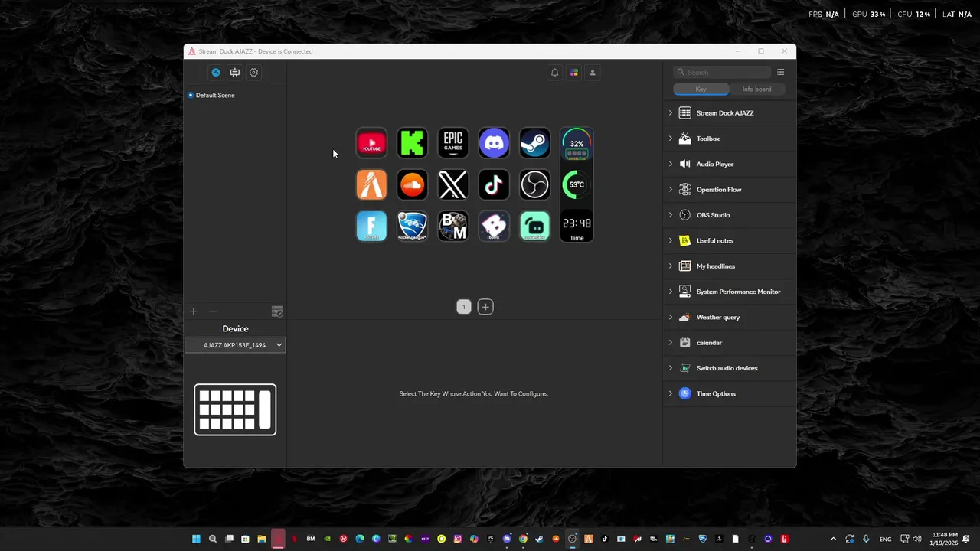
Task: Select the Steam key
Action: (534, 143)
